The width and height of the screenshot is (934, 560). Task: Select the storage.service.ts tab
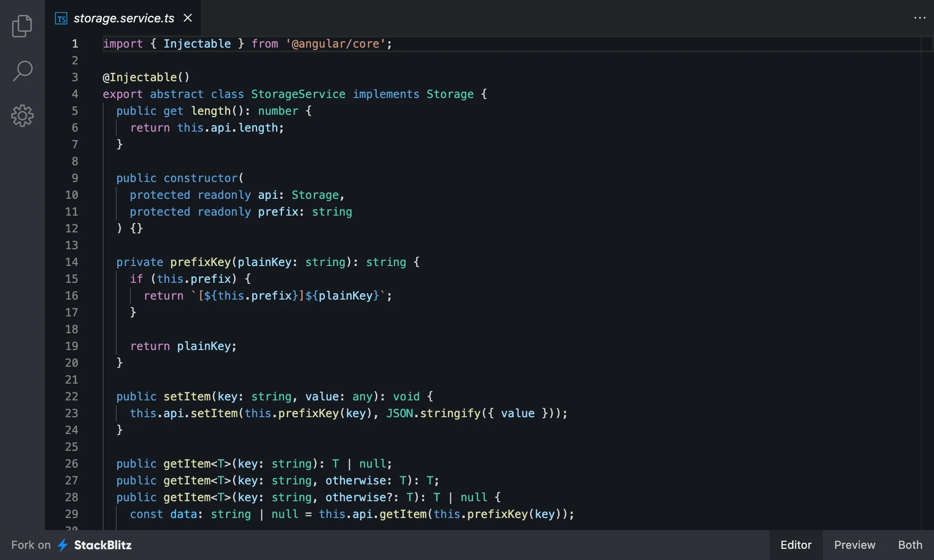123,18
